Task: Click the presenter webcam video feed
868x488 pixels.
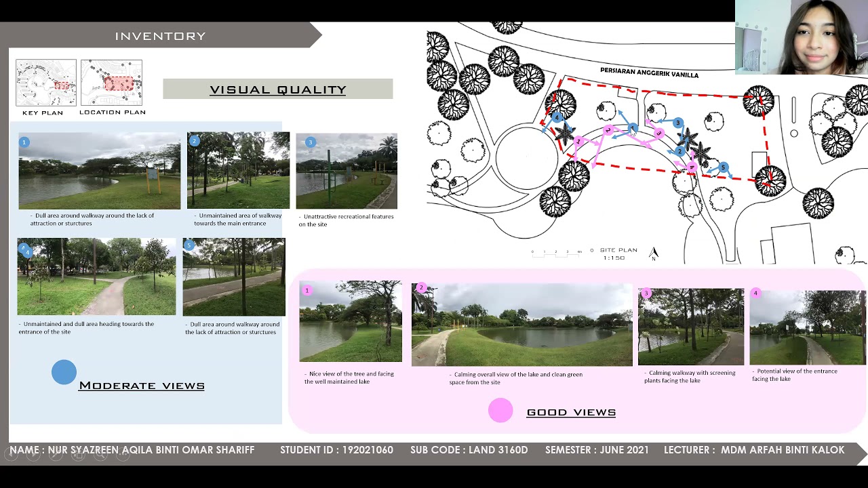Action: [802, 37]
